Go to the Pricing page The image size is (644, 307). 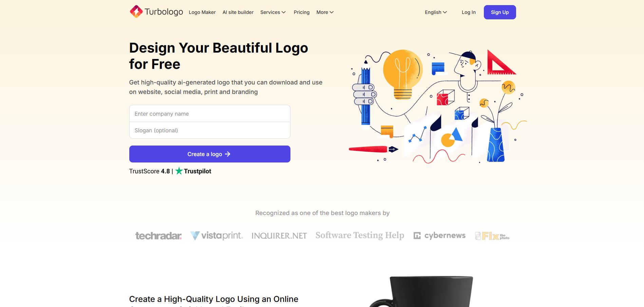click(302, 12)
